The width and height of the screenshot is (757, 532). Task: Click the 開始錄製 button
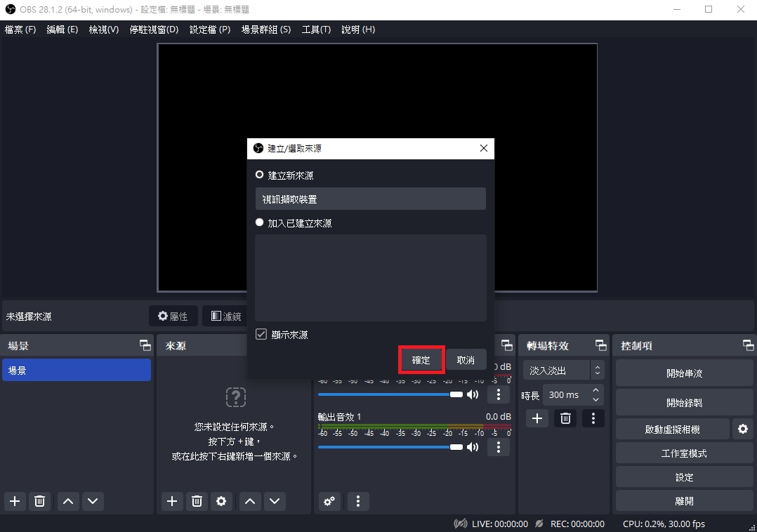(684, 403)
